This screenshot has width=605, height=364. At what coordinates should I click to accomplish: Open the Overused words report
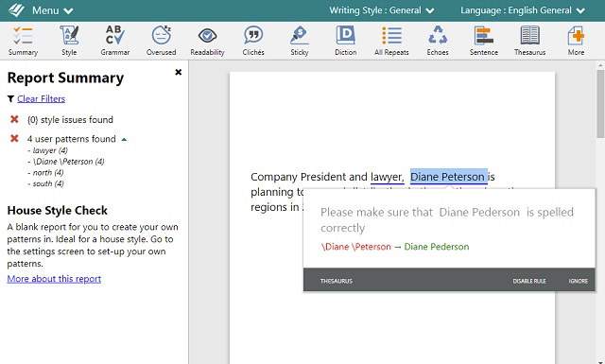[162, 41]
